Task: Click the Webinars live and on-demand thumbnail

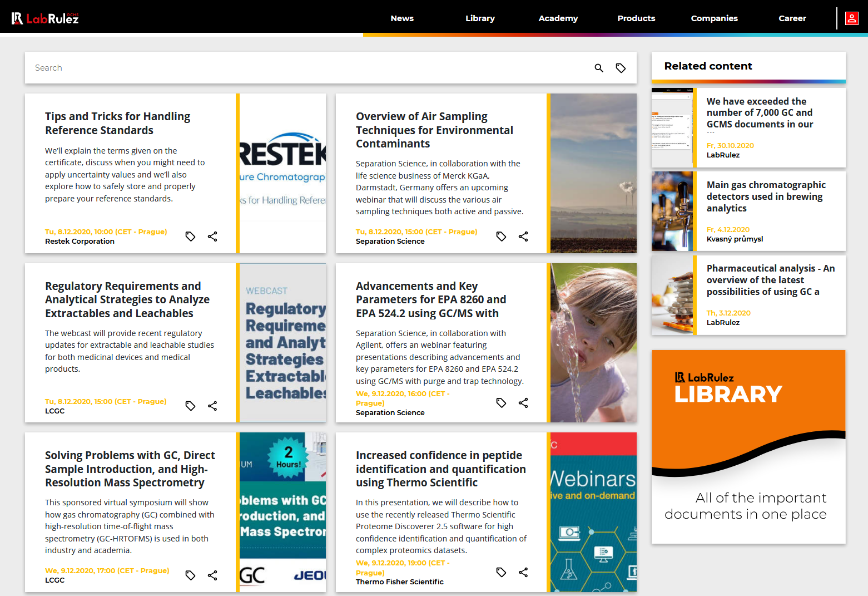Action: coord(593,512)
